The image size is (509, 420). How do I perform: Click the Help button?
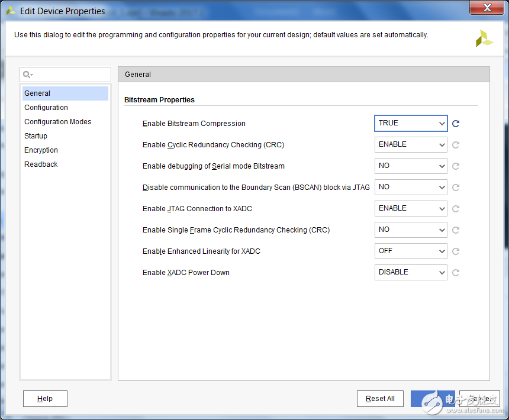(45, 399)
